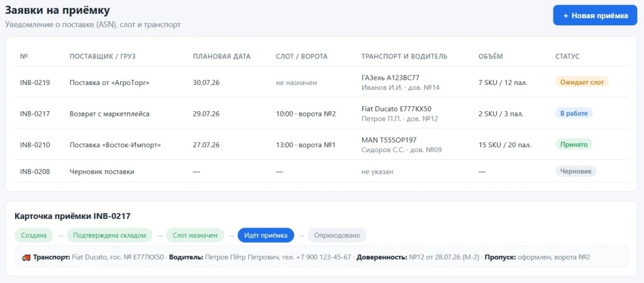The image size is (644, 283).
Task: Click MAN Т555ОР197 transport
Action: coord(389,140)
